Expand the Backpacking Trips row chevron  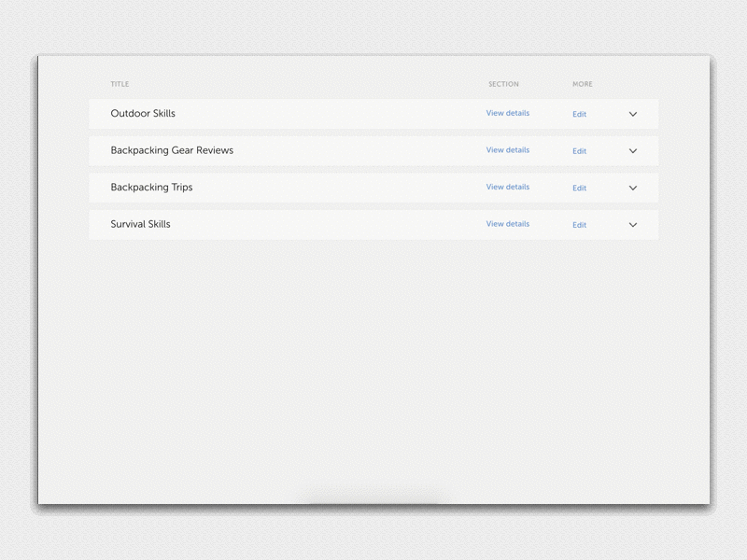(633, 188)
